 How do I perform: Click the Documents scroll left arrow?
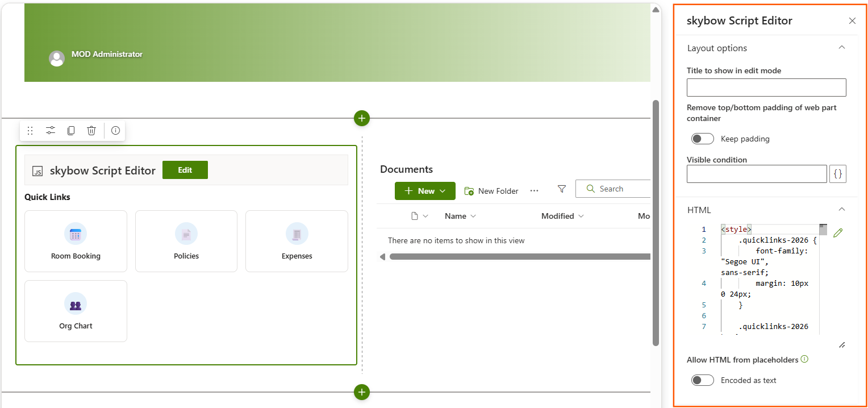383,257
